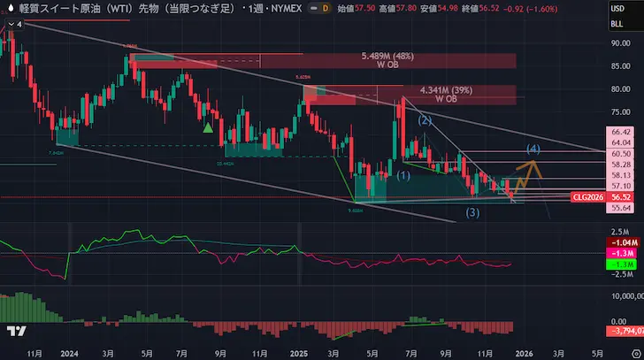Click the TradingView logo in the chart corner
The height and width of the screenshot is (360, 644).
tap(15, 330)
